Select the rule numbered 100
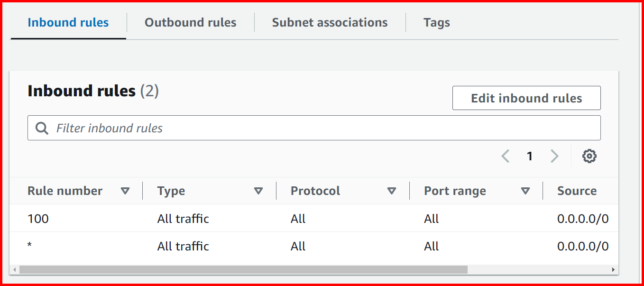 click(38, 219)
